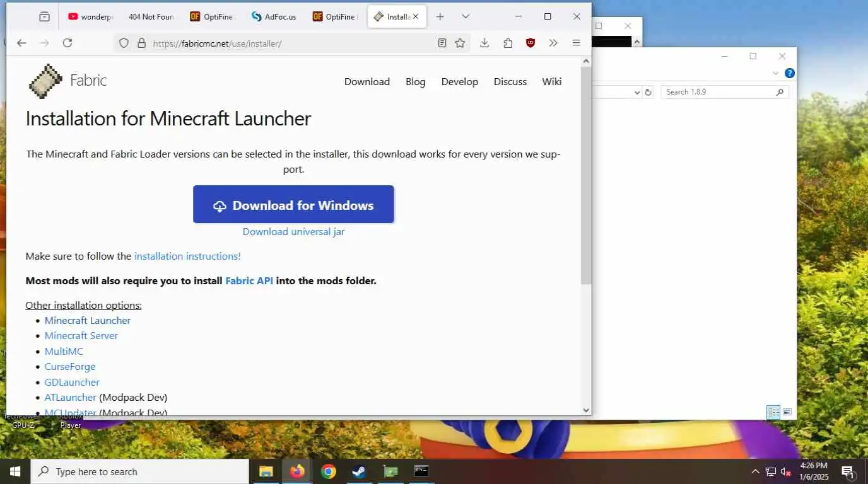Image resolution: width=868 pixels, height=484 pixels.
Task: Open the tracking protection shield icon
Action: click(124, 43)
